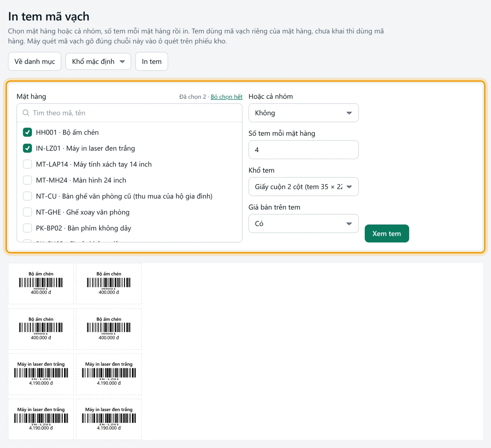Click the HH001 · Bộ ấm chén item text

tap(67, 132)
